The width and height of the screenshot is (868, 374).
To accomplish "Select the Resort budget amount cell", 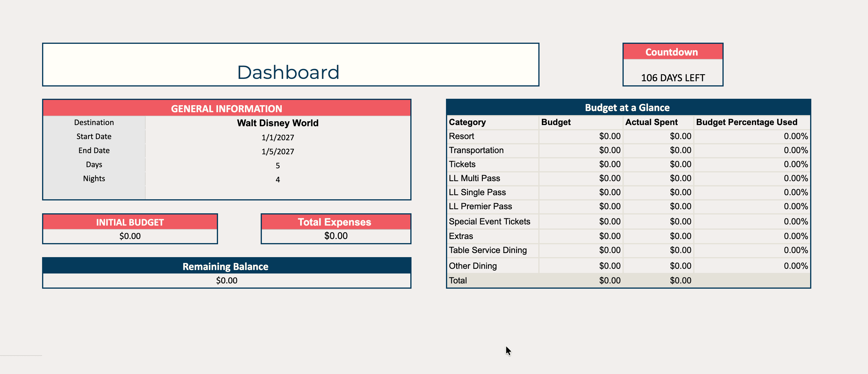I will 581,136.
